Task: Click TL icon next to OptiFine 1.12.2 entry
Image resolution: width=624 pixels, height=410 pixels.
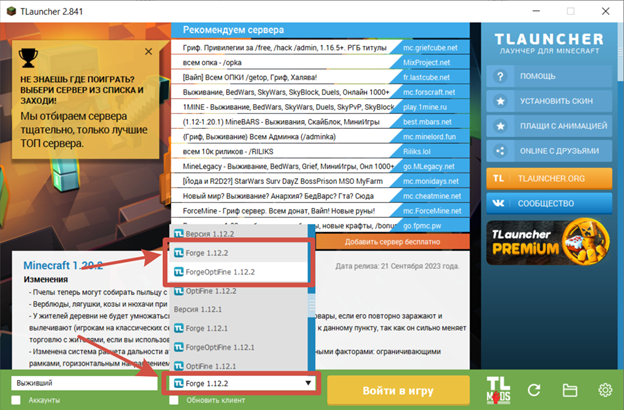Action: point(179,291)
